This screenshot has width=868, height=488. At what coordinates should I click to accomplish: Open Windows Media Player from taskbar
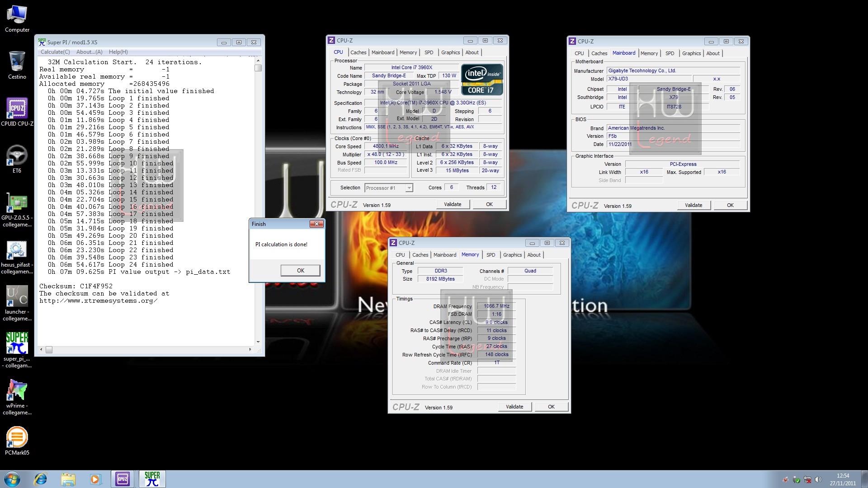(x=95, y=479)
